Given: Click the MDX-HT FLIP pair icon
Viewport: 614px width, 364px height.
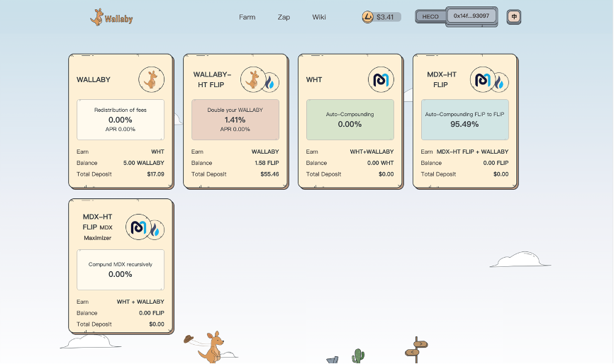Looking at the screenshot, I should (x=489, y=80).
